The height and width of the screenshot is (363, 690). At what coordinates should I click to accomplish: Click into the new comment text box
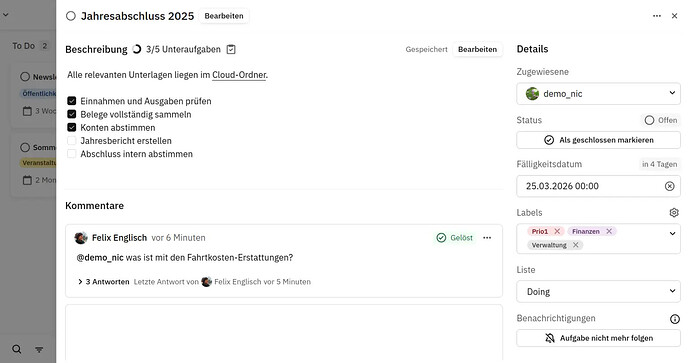coord(284,333)
